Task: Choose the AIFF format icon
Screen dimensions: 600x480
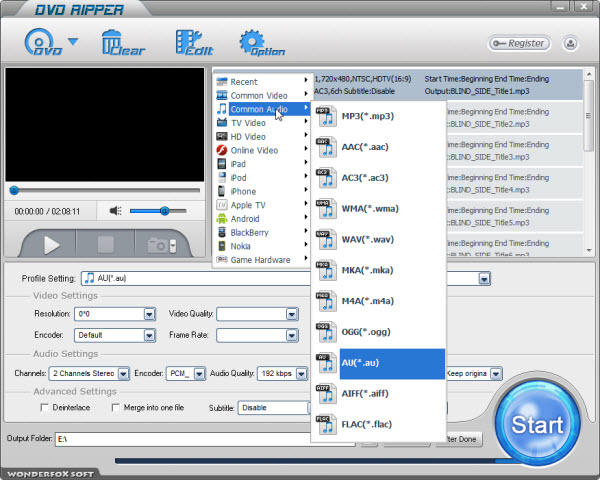Action: point(326,393)
